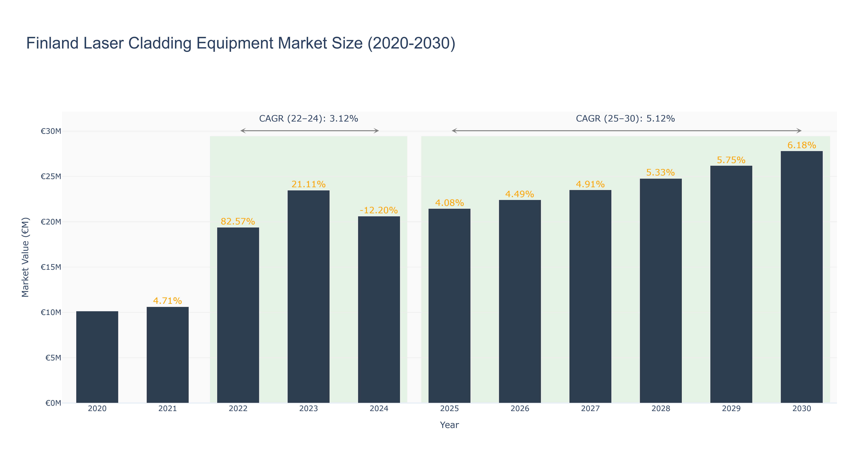Click the 2025 x-axis label
Viewport: 868px width, 465px height.
point(449,408)
